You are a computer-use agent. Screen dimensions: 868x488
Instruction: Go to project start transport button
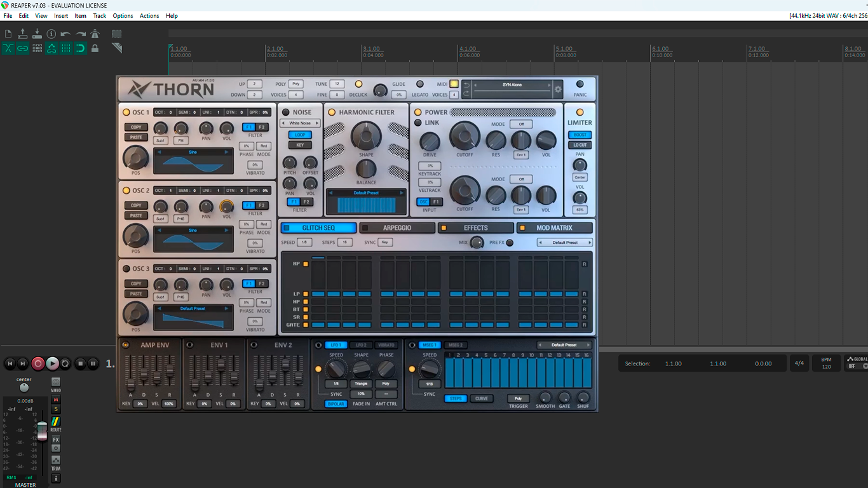(x=10, y=363)
